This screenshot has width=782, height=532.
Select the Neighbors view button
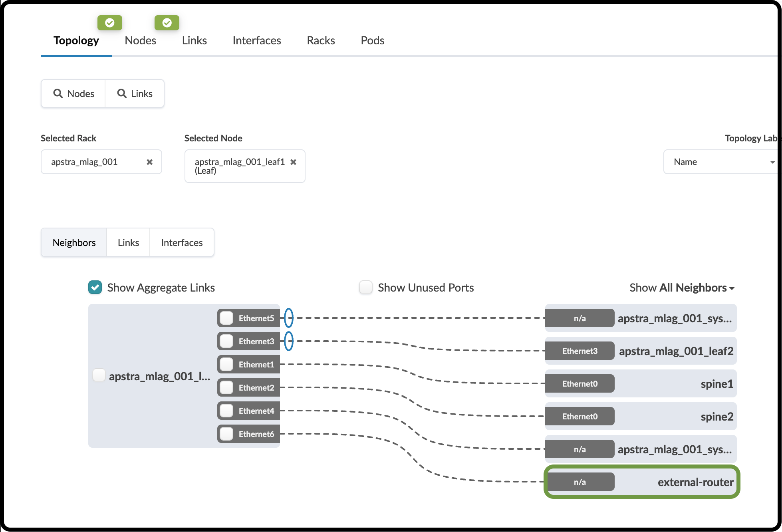(74, 242)
